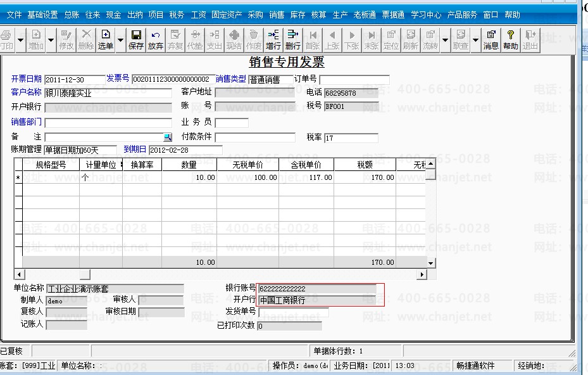
Task: Click the 放弃 discard toolbar icon
Action: tap(155, 40)
